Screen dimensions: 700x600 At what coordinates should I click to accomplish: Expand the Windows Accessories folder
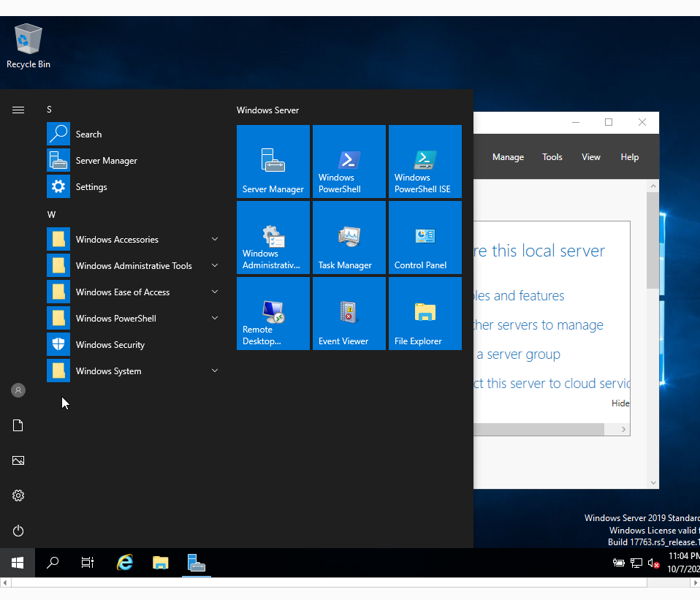(134, 239)
